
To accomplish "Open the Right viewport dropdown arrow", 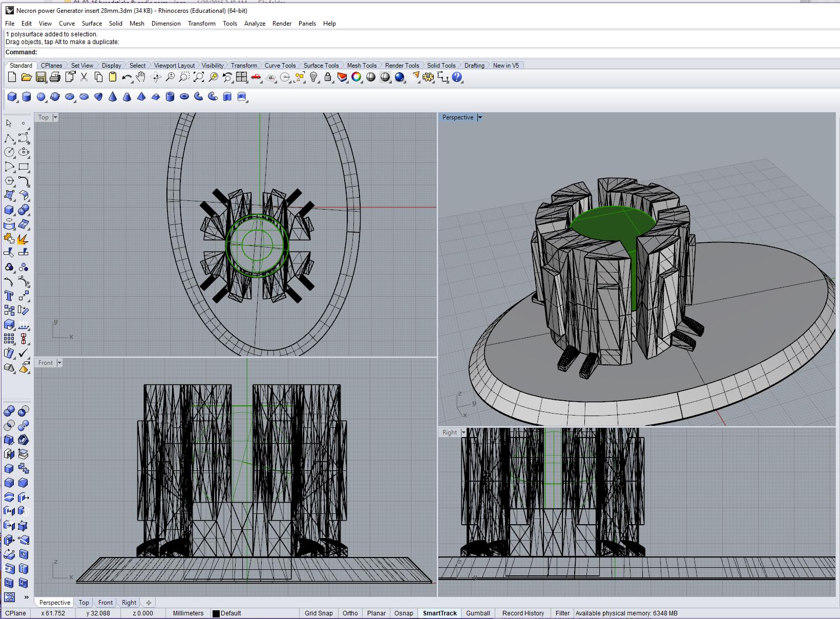I will coord(464,432).
